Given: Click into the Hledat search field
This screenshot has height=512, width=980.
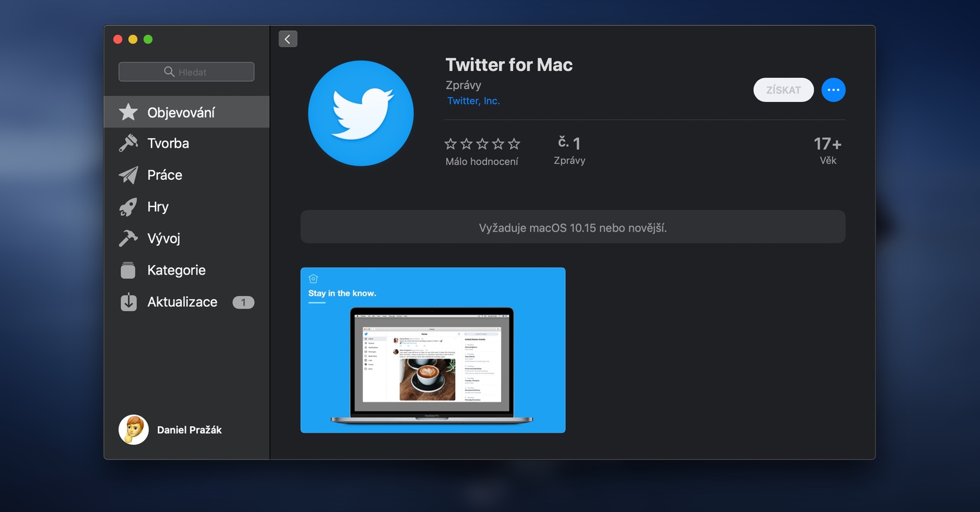Looking at the screenshot, I should coord(186,72).
